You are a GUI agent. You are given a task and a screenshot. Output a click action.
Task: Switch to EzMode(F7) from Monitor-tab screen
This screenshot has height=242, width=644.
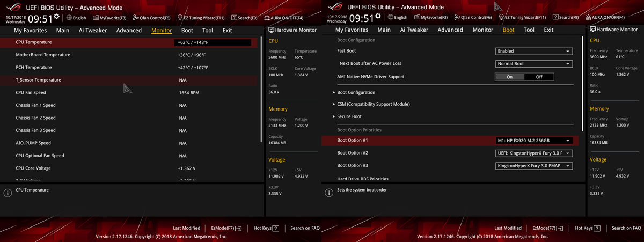(226, 228)
